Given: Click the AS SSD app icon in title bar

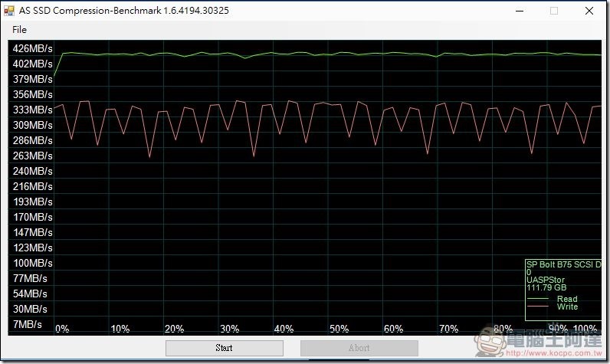Looking at the screenshot, I should tap(9, 11).
